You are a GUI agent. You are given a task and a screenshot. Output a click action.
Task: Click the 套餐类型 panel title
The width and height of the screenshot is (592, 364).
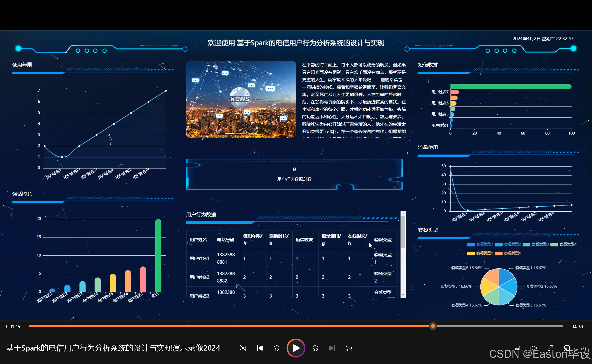tap(428, 230)
